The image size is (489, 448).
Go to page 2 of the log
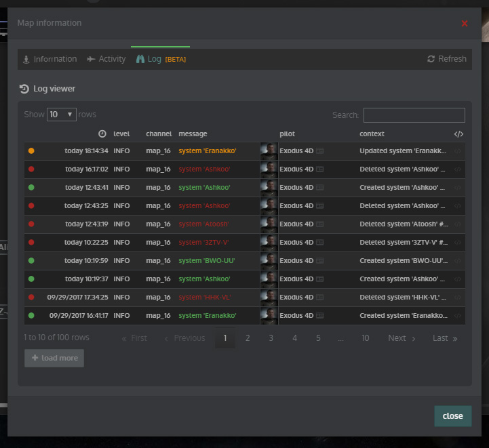point(248,338)
